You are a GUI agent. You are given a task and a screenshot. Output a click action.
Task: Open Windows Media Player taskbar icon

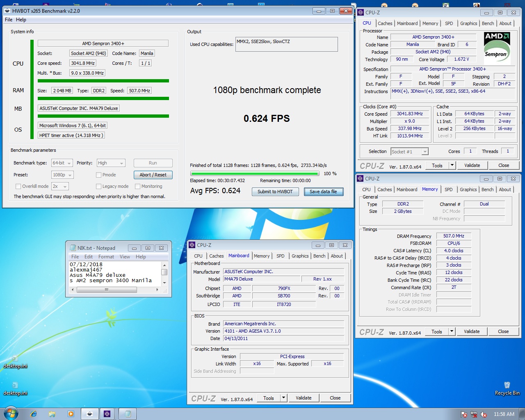pos(71,414)
